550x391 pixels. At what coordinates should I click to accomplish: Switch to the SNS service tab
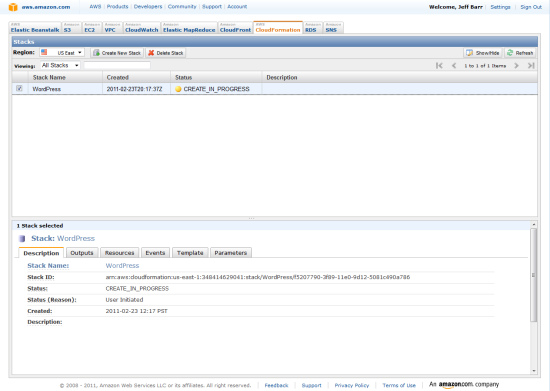click(333, 28)
